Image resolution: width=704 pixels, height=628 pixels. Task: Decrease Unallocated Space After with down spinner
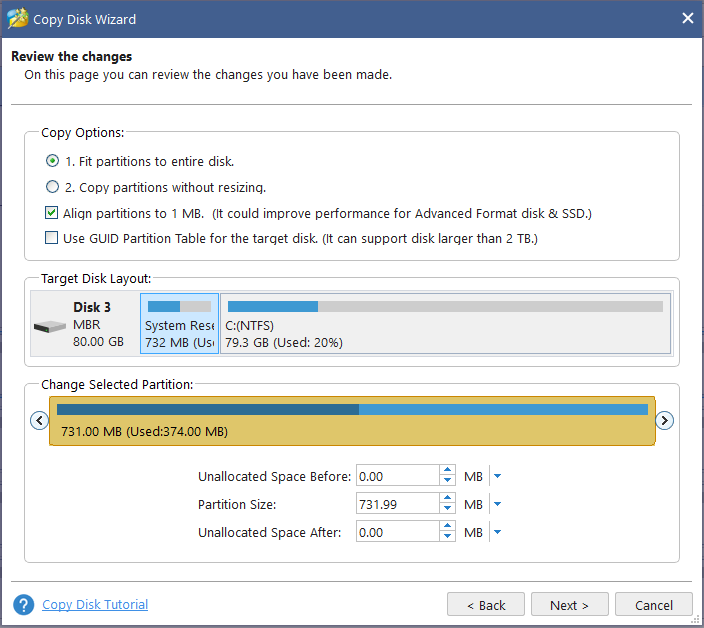click(x=447, y=536)
